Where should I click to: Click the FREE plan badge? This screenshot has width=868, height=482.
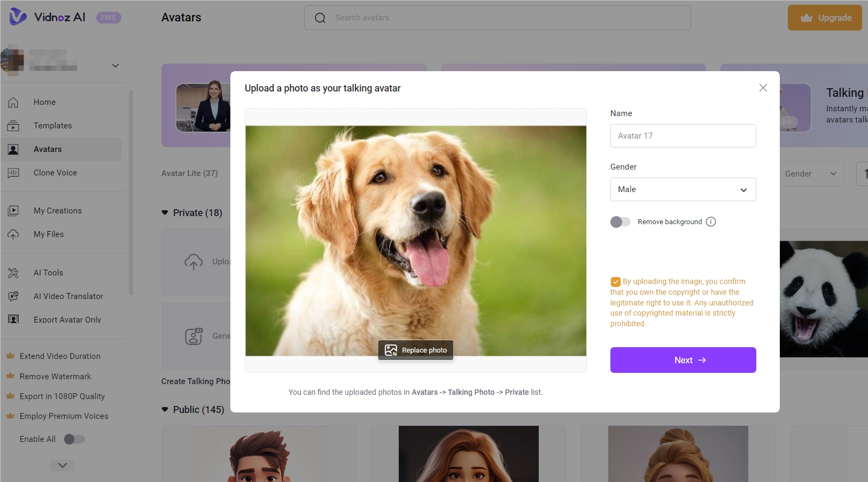[108, 18]
